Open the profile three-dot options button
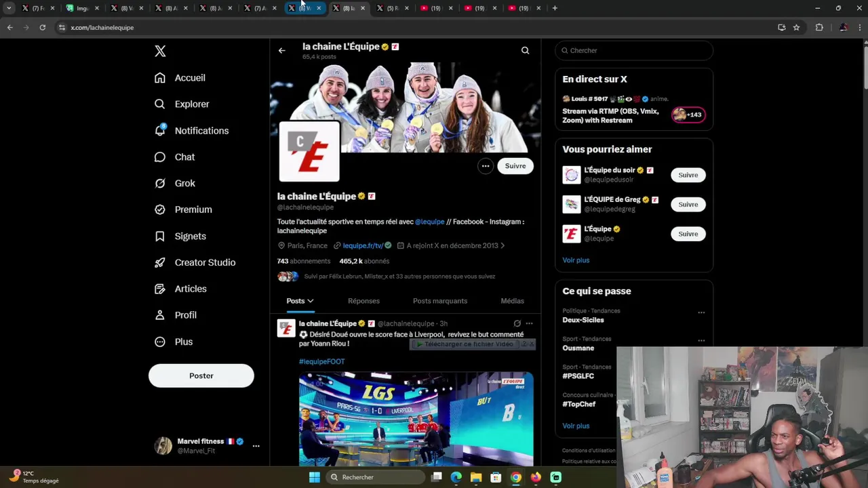Image resolution: width=868 pixels, height=488 pixels. [486, 166]
